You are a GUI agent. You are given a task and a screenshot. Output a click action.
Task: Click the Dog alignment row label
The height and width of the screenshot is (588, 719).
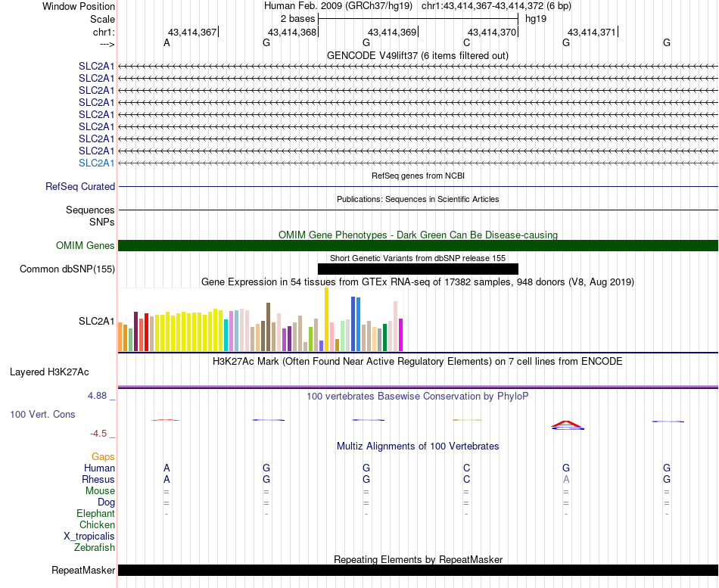pos(106,502)
